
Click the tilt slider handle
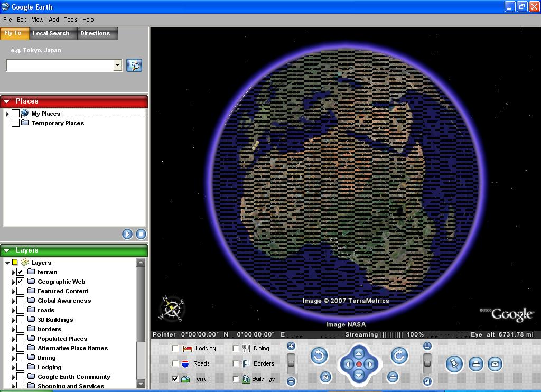(427, 363)
